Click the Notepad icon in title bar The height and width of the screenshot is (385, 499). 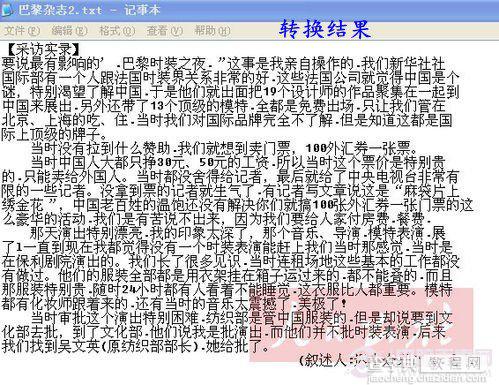[7, 10]
